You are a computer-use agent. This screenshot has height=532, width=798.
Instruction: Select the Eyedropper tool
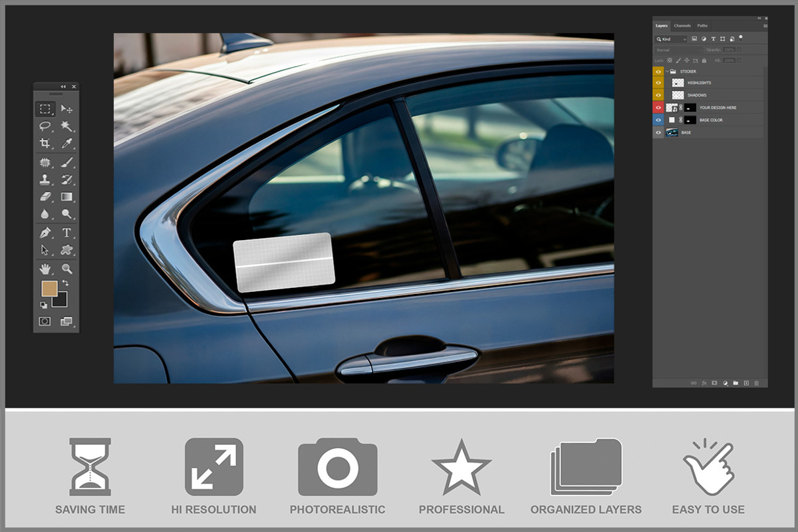[66, 143]
